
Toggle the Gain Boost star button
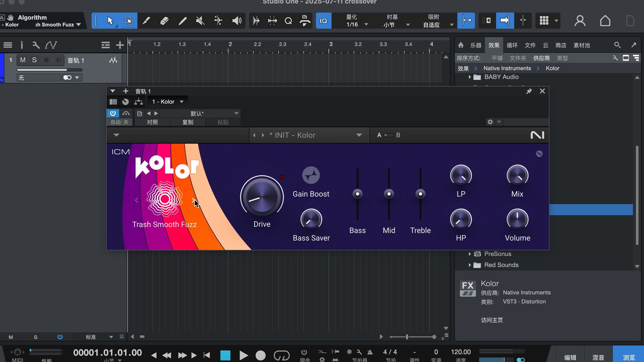point(311,175)
